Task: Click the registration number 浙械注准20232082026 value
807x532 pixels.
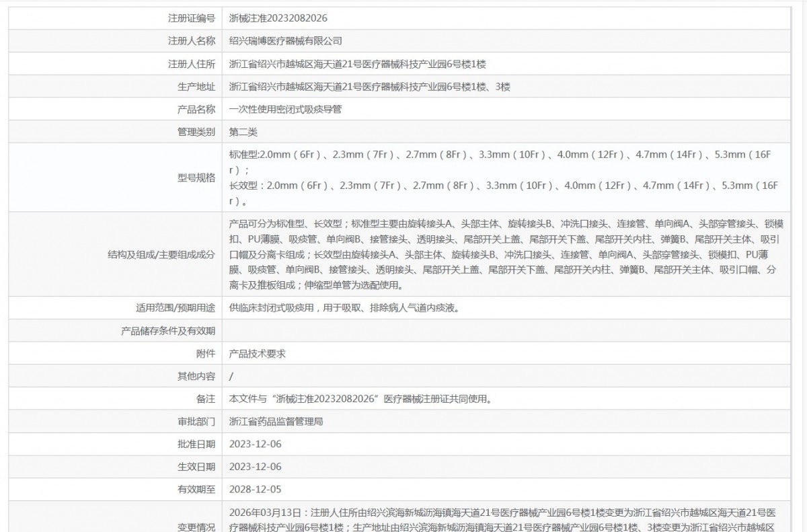Action: 278,18
